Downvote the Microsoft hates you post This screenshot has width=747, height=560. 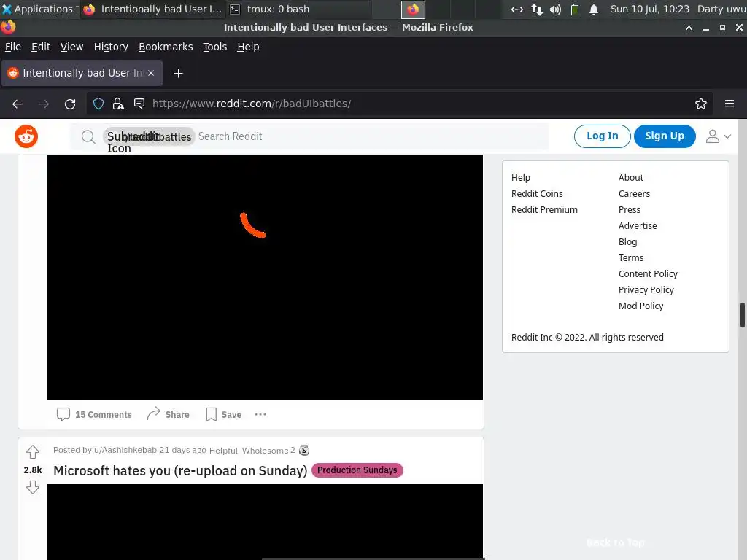click(x=32, y=487)
